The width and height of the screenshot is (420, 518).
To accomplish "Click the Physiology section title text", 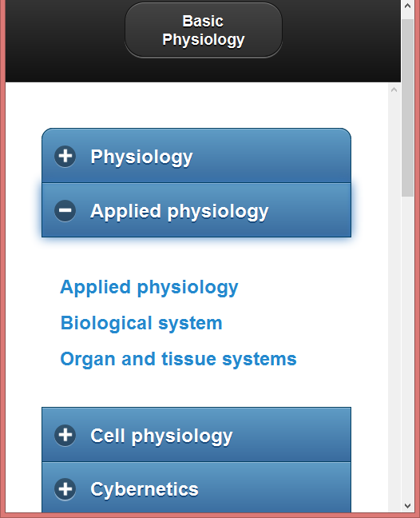I will tap(141, 157).
